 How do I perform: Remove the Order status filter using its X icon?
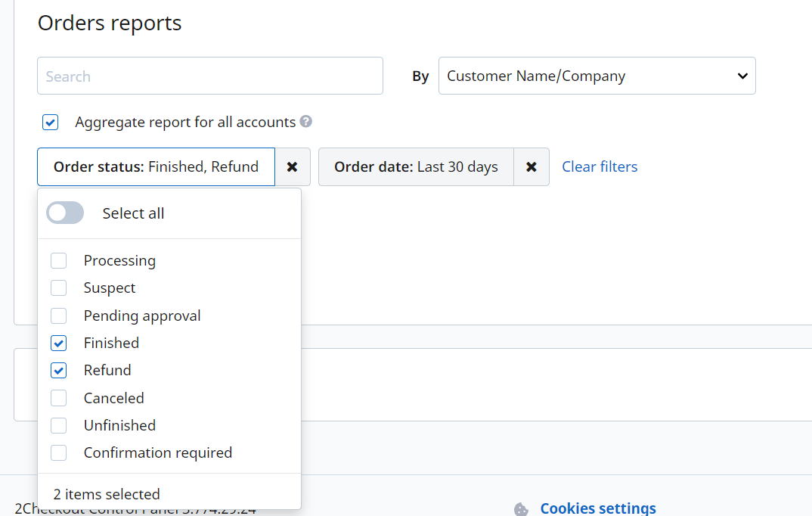293,166
